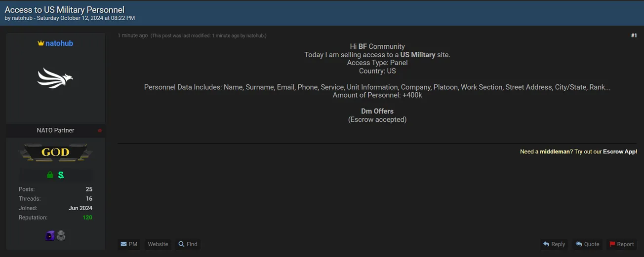Reply to this post
The image size is (644, 257).
point(554,244)
